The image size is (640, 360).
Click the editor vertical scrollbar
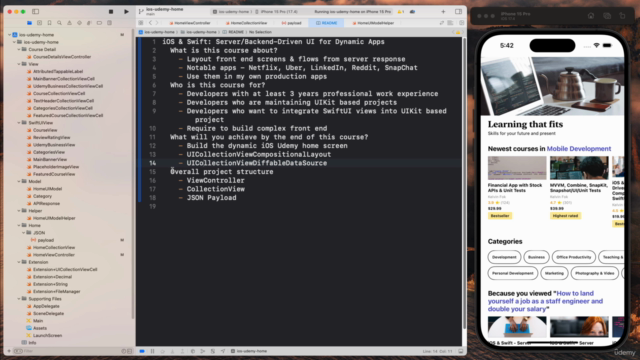tap(464, 183)
